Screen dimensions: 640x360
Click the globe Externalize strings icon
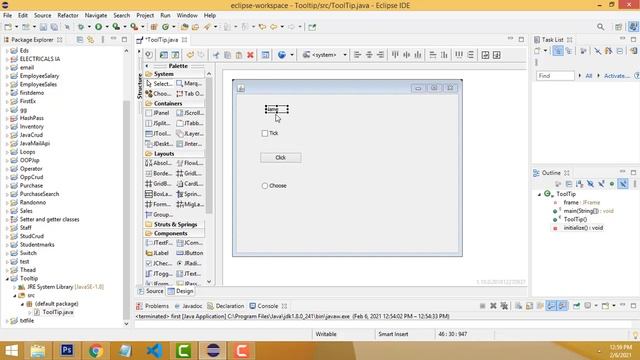[282, 55]
